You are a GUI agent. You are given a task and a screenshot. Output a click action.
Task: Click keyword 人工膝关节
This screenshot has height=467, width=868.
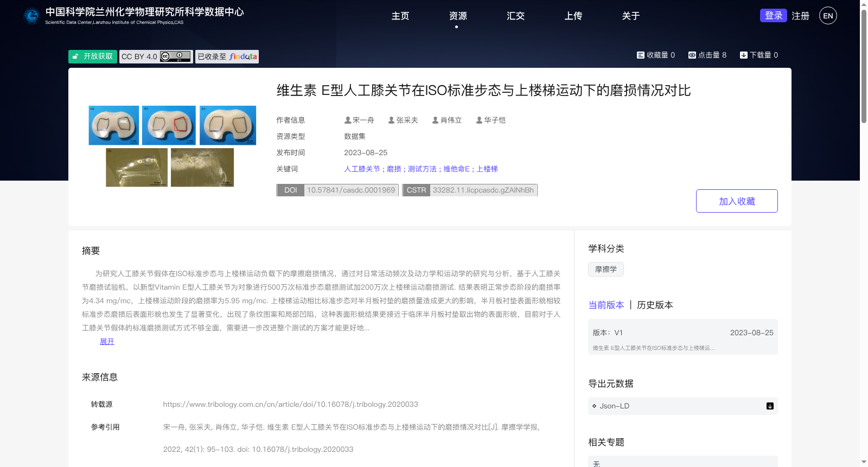(362, 169)
